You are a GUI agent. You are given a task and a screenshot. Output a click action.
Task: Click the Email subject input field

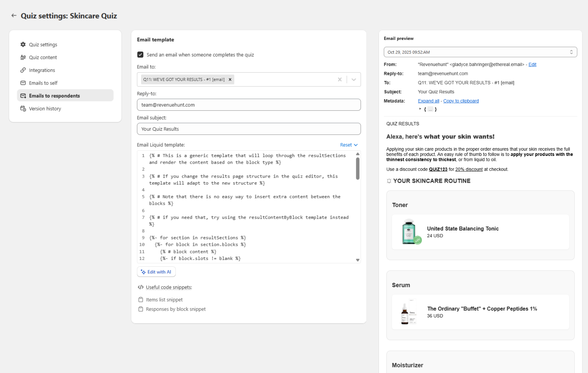point(249,129)
